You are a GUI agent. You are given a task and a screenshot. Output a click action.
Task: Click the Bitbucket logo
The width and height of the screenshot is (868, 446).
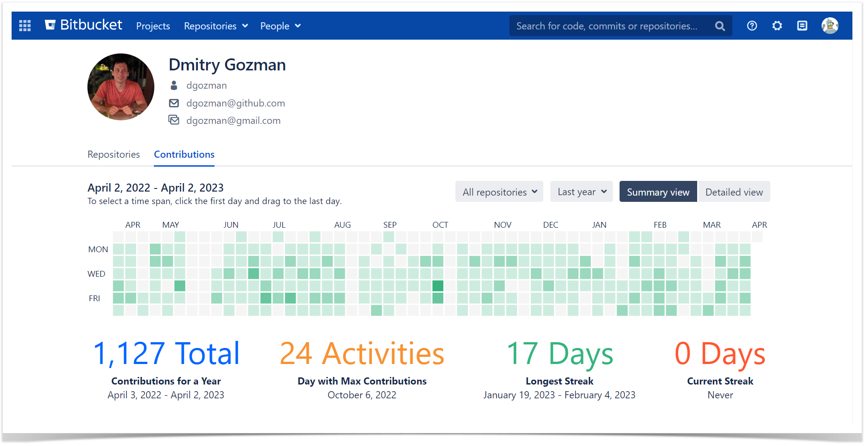83,25
